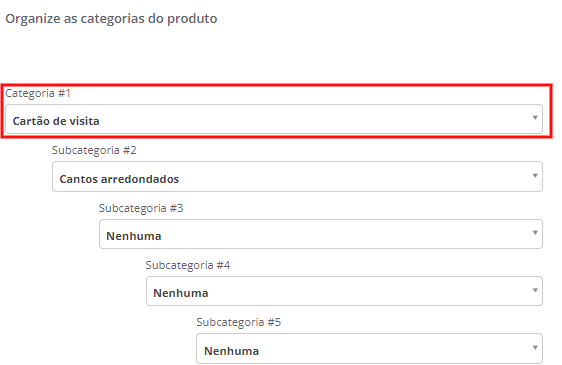562x365 pixels.
Task: Click the Subcategoria #2 dropdown arrow
Action: pos(535,176)
